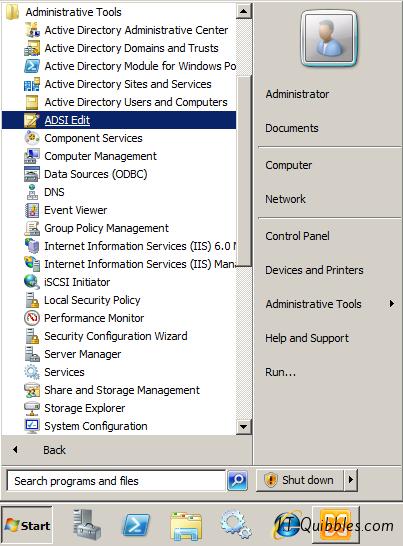This screenshot has height=546, width=403.
Task: Click the iSCSI Initiator icon
Action: 32,282
